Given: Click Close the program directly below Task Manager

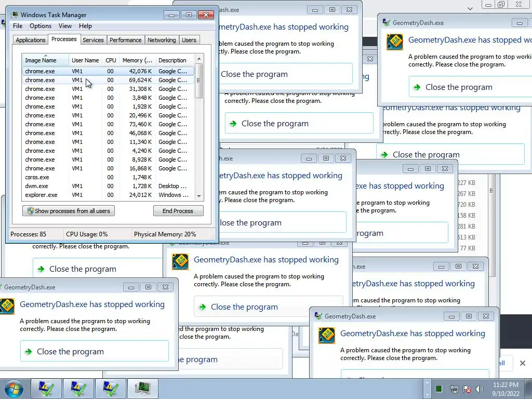Looking at the screenshot, I should (x=98, y=269).
